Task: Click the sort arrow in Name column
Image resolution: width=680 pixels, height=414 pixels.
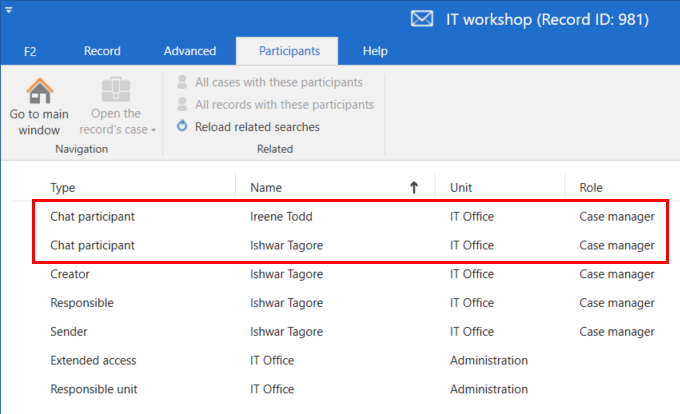Action: [414, 187]
